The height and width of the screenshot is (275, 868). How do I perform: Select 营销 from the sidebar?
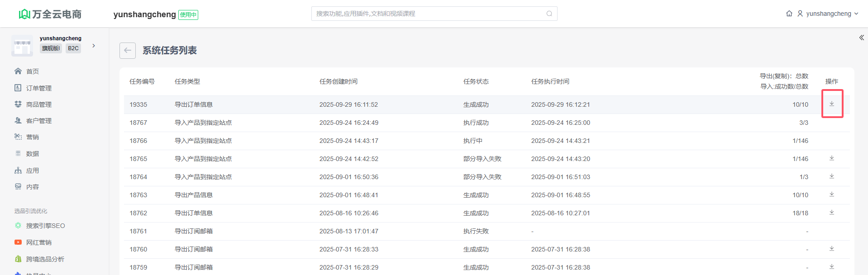click(32, 137)
